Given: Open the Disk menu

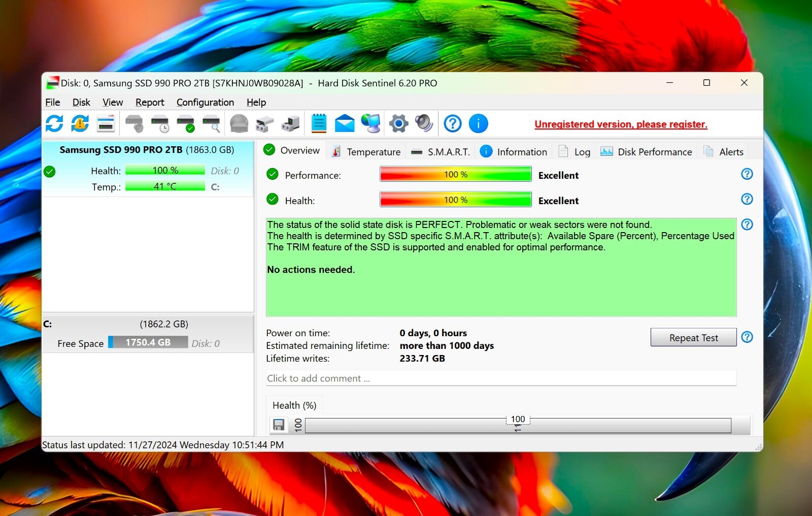Looking at the screenshot, I should 81,102.
